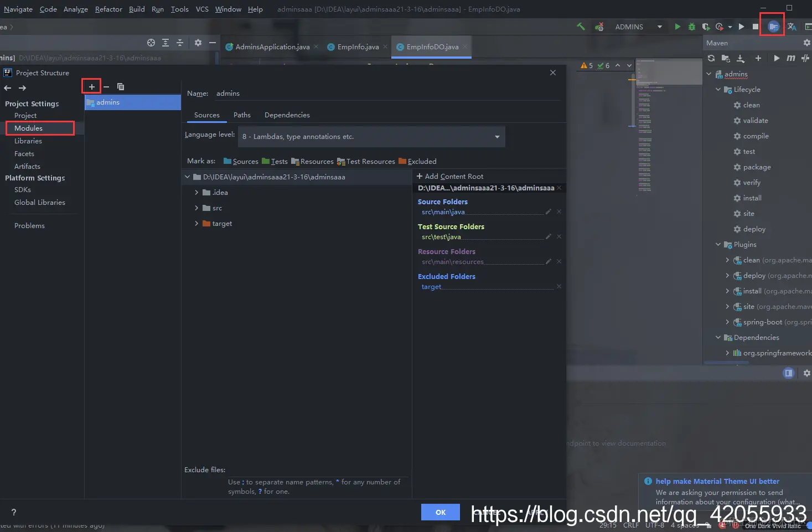Viewport: 812px width, 532px height.
Task: Click Add Content Root
Action: point(450,176)
